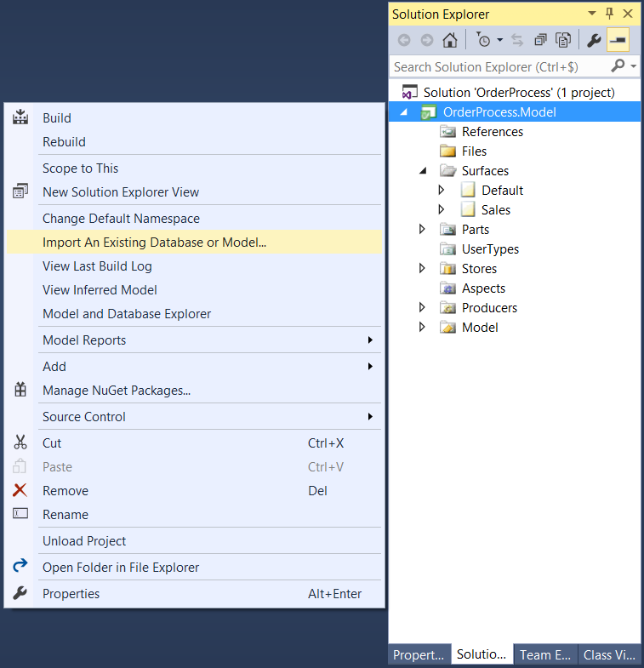This screenshot has width=644, height=668.
Task: Expand the Parts folder node
Action: tap(423, 229)
